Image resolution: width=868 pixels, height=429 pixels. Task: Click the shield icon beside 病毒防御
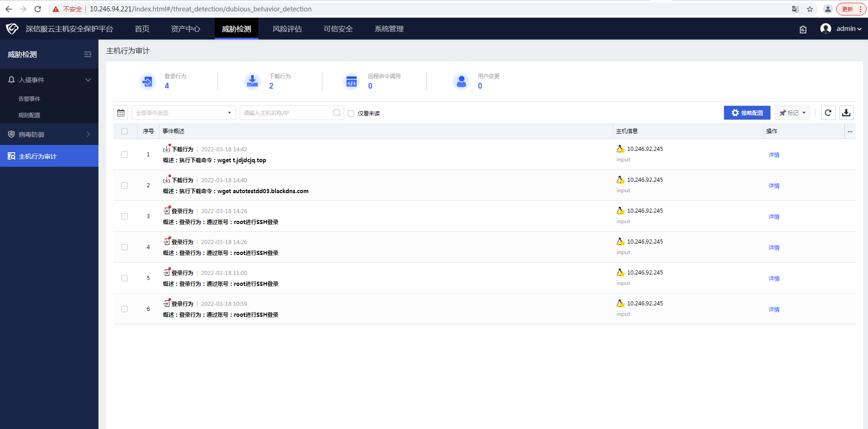(11, 134)
